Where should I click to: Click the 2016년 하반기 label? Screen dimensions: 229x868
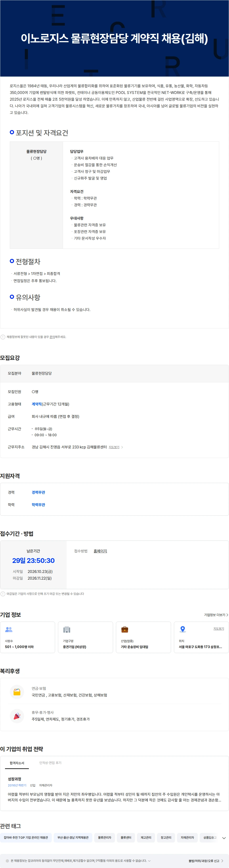point(17,785)
